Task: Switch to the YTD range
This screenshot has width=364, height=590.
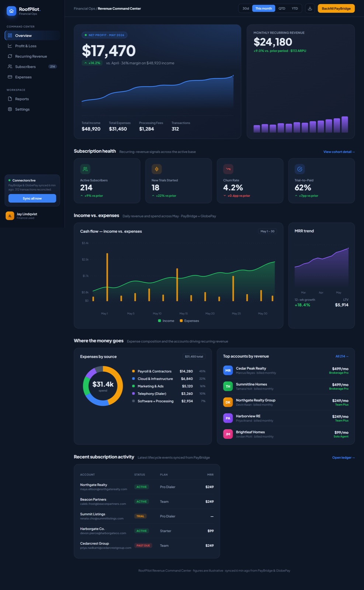Action: point(295,8)
